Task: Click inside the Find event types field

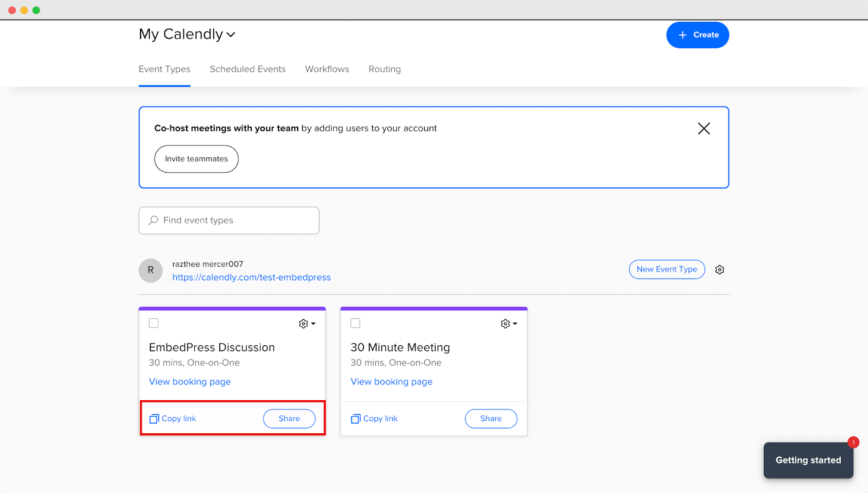Action: coord(228,220)
